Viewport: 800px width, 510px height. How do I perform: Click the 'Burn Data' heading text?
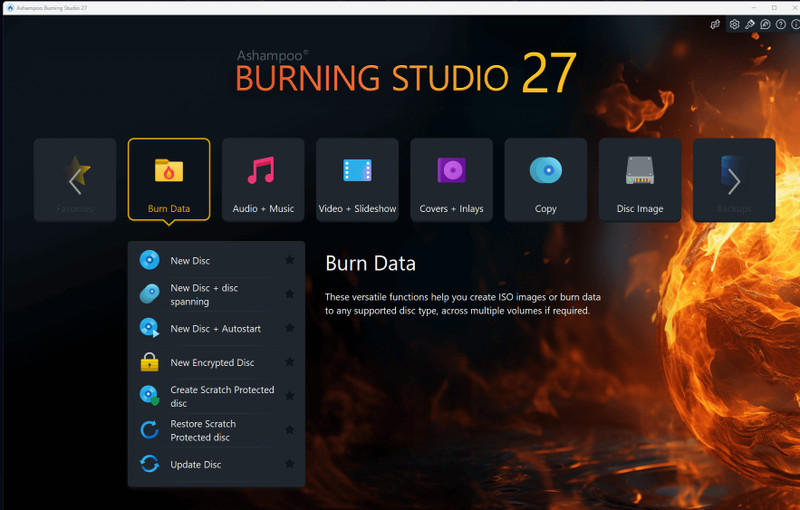click(370, 264)
